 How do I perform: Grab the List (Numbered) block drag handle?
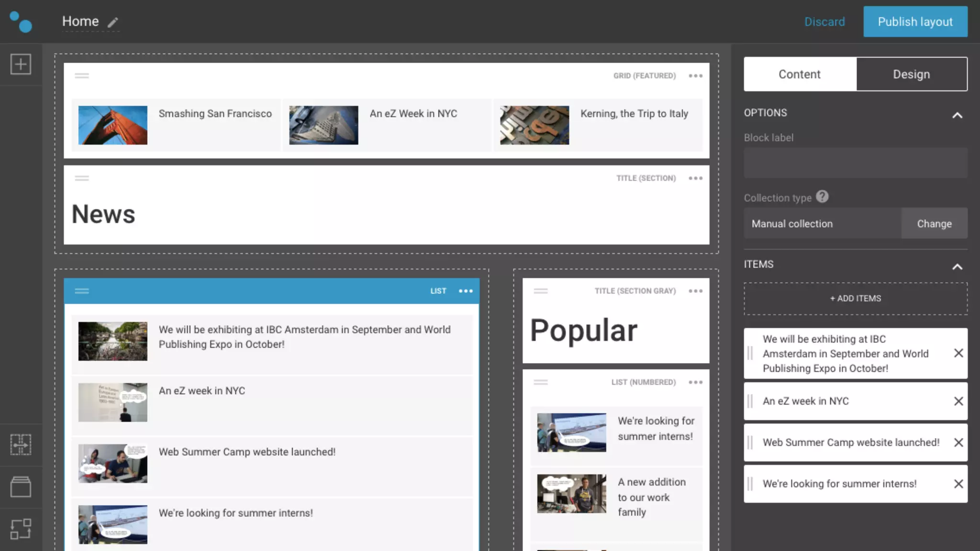pos(541,382)
